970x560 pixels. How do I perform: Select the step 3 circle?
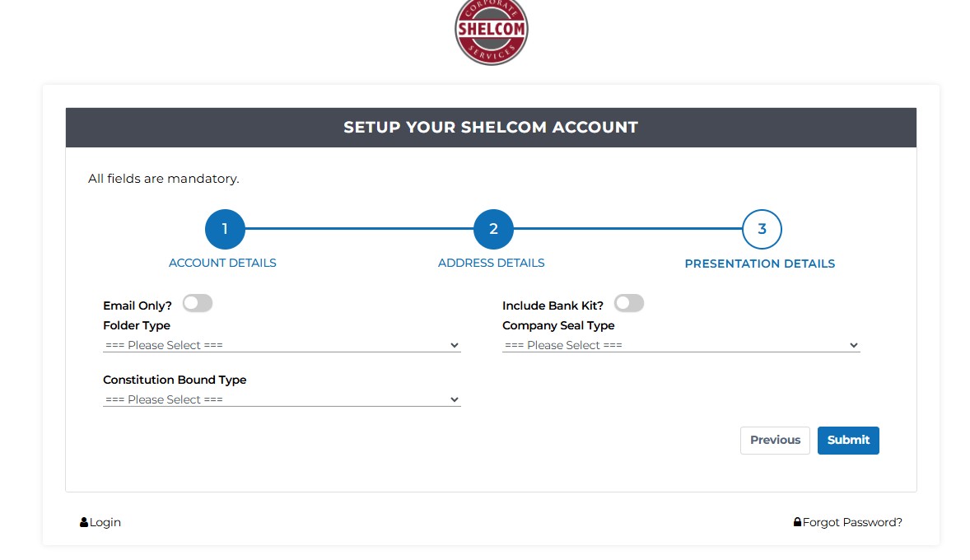762,229
